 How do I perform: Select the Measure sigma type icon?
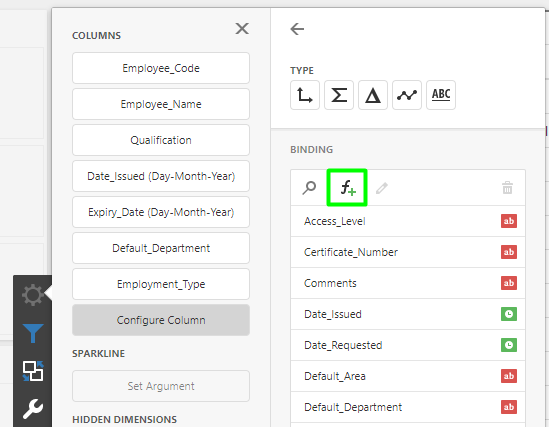[x=339, y=95]
